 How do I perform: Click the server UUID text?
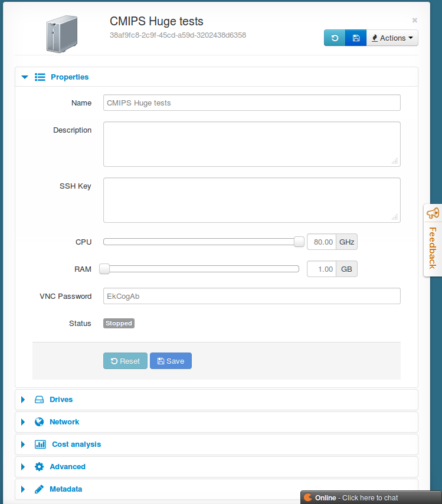click(x=178, y=35)
